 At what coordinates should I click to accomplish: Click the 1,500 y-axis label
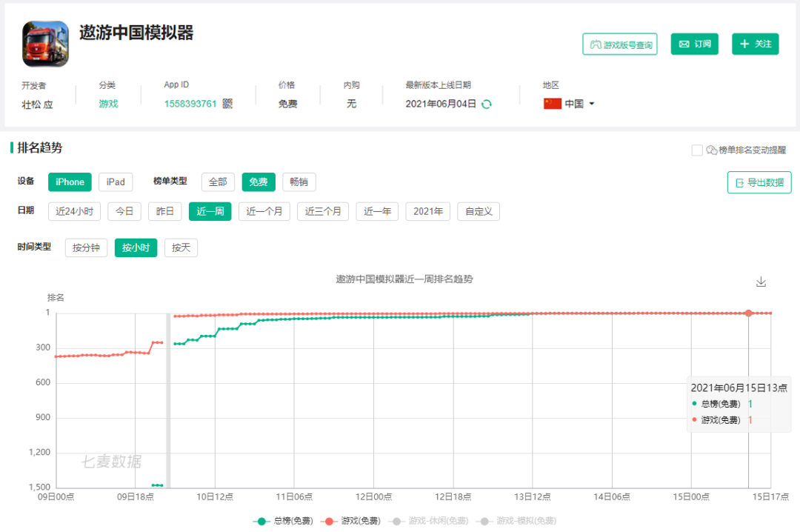point(40,487)
